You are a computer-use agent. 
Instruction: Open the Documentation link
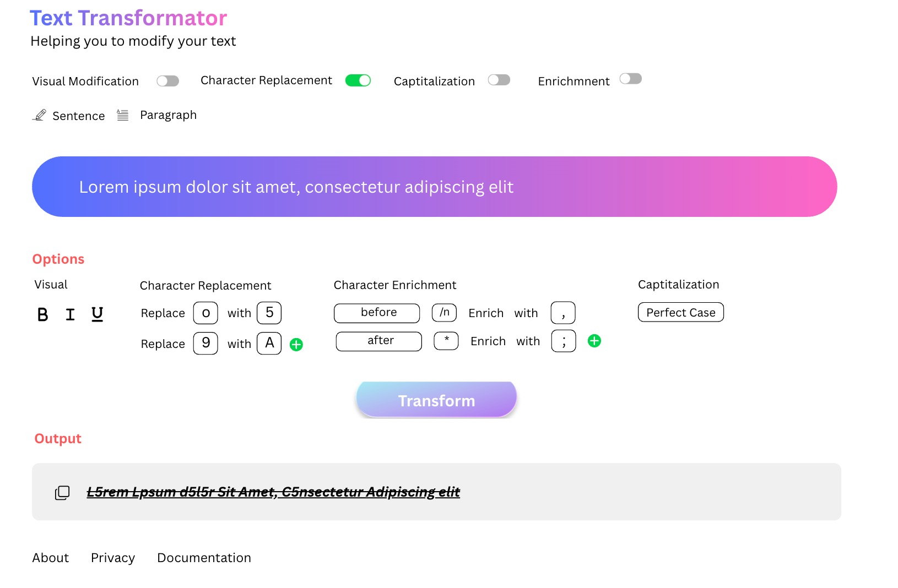pos(204,558)
